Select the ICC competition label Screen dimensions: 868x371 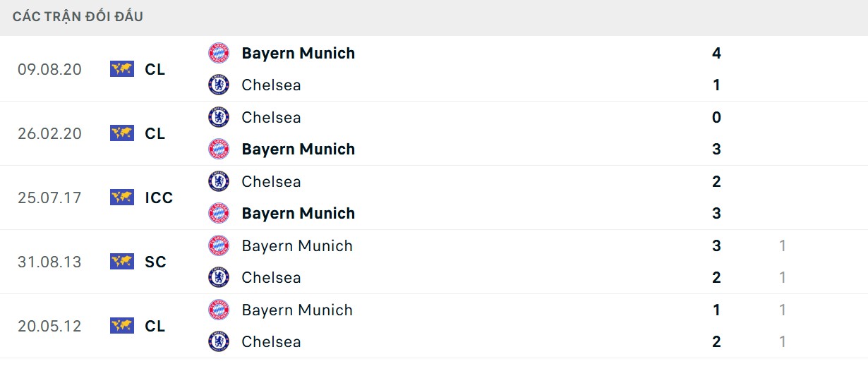159,197
